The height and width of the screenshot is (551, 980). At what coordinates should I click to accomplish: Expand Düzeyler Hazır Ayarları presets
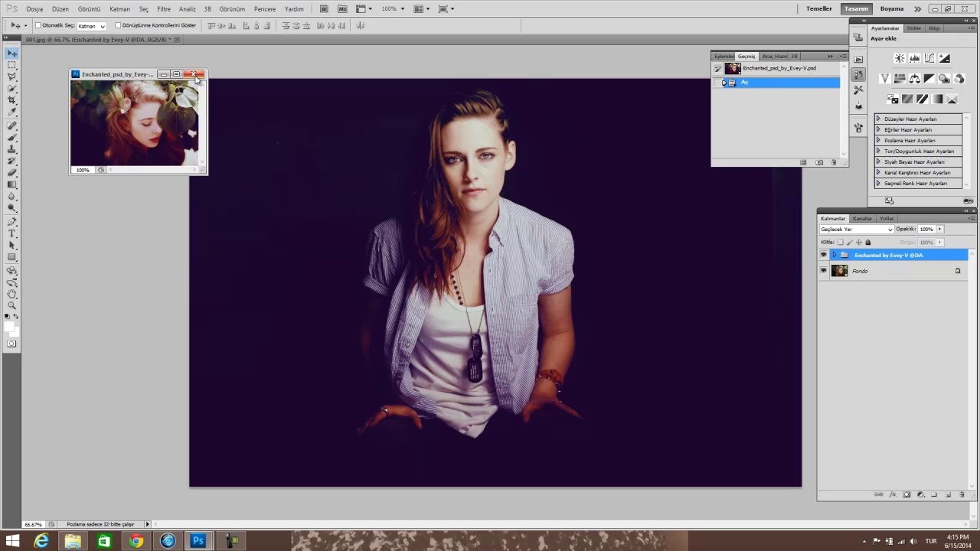point(877,119)
